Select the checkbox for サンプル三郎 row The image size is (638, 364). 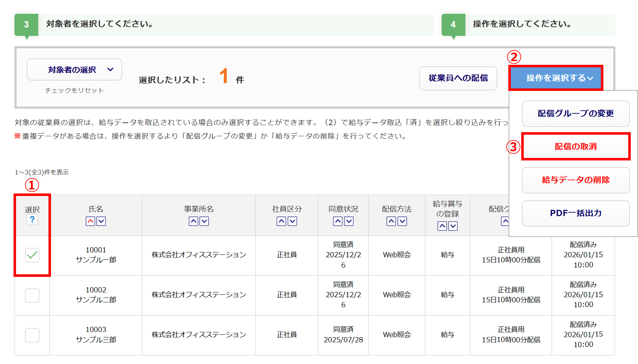point(32,335)
